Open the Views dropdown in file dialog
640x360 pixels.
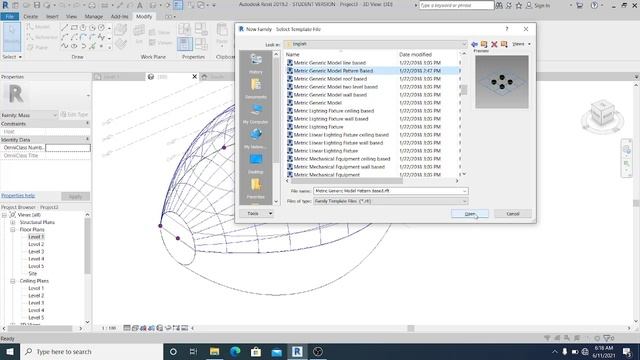pyautogui.click(x=522, y=44)
